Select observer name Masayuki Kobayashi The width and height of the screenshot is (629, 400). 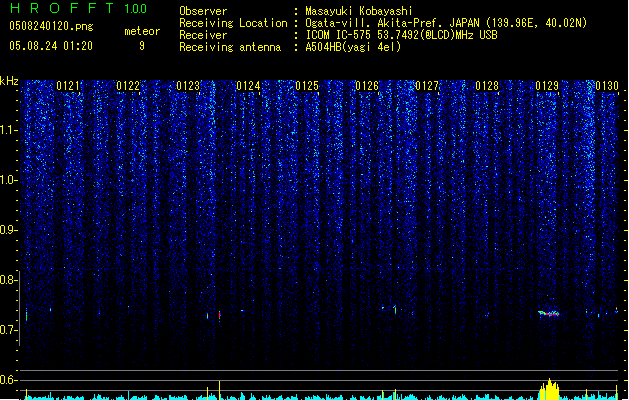click(x=359, y=11)
